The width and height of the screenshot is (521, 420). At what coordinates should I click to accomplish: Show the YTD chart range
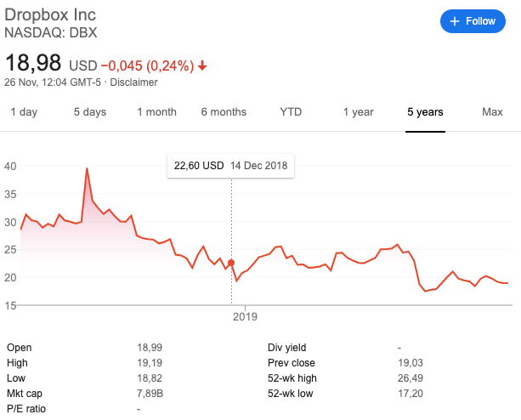click(x=291, y=112)
